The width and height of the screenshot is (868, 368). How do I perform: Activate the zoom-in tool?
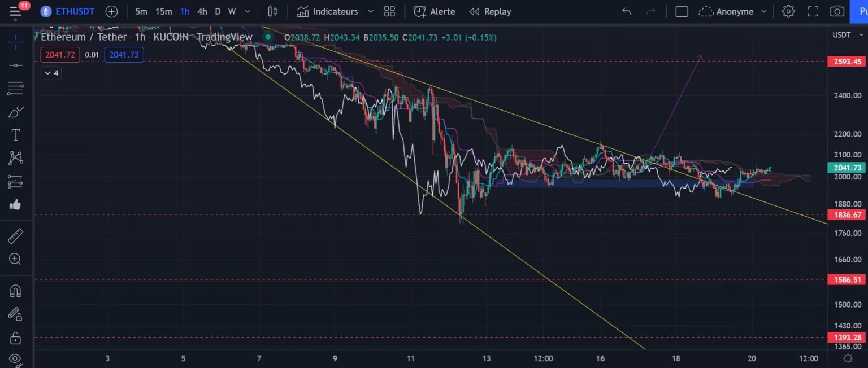[x=16, y=259]
